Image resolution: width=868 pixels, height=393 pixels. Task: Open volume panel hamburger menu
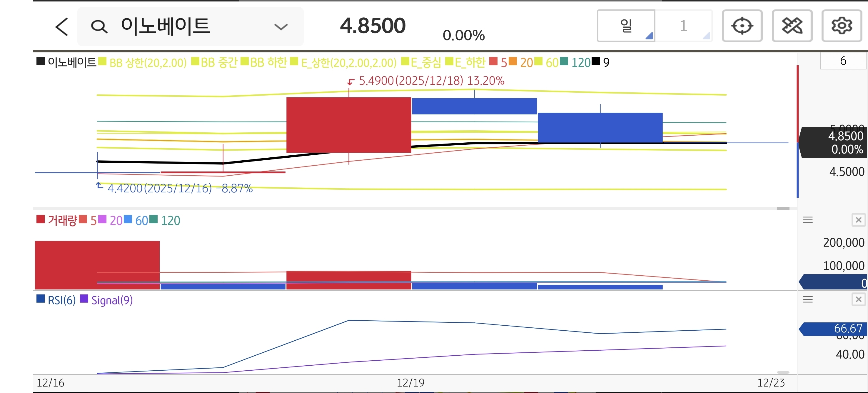click(x=808, y=220)
